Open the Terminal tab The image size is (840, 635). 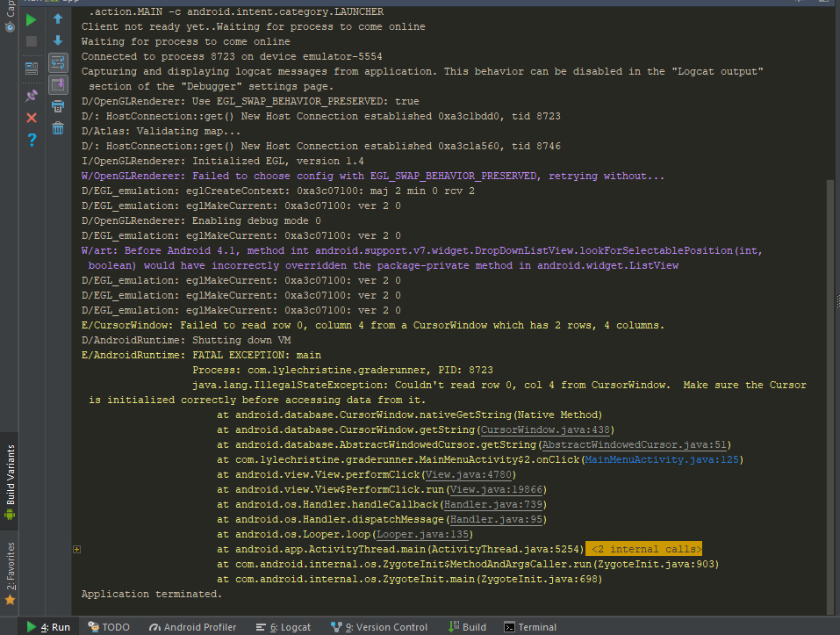[530, 627]
